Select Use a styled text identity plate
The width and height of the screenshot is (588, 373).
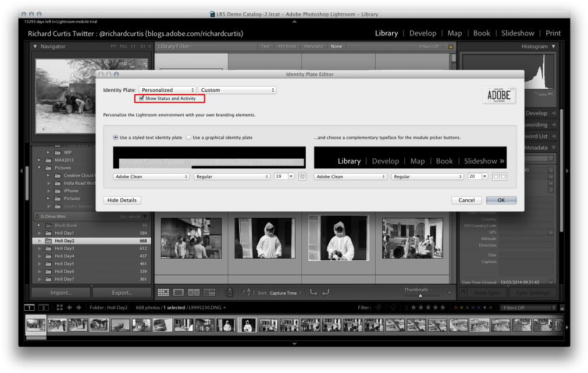(116, 138)
